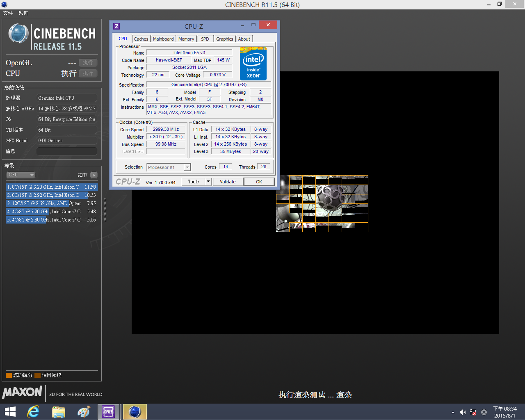Open the Windows Start button
This screenshot has width=525, height=420.
tap(10, 412)
